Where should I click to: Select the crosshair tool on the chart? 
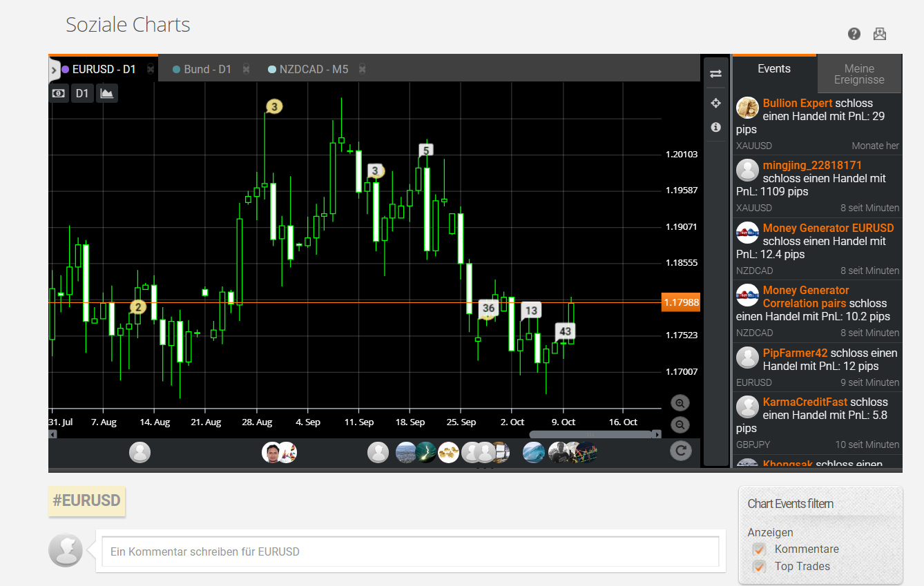[716, 102]
